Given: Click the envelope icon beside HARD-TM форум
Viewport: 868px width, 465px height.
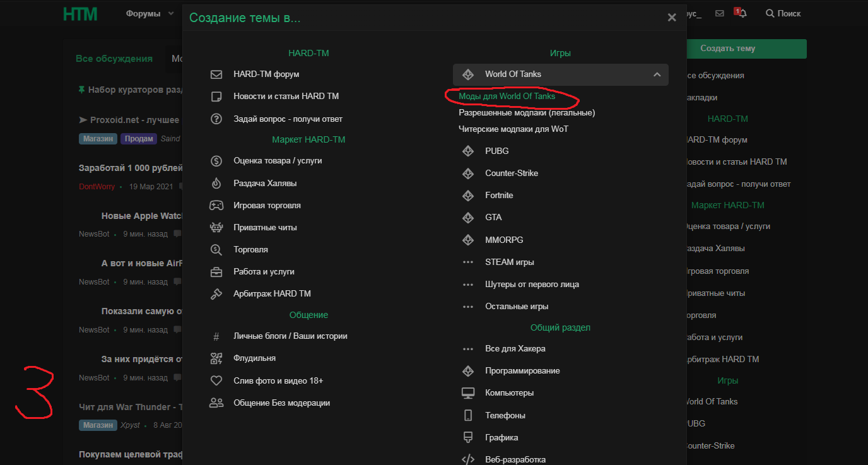Looking at the screenshot, I should pyautogui.click(x=216, y=74).
